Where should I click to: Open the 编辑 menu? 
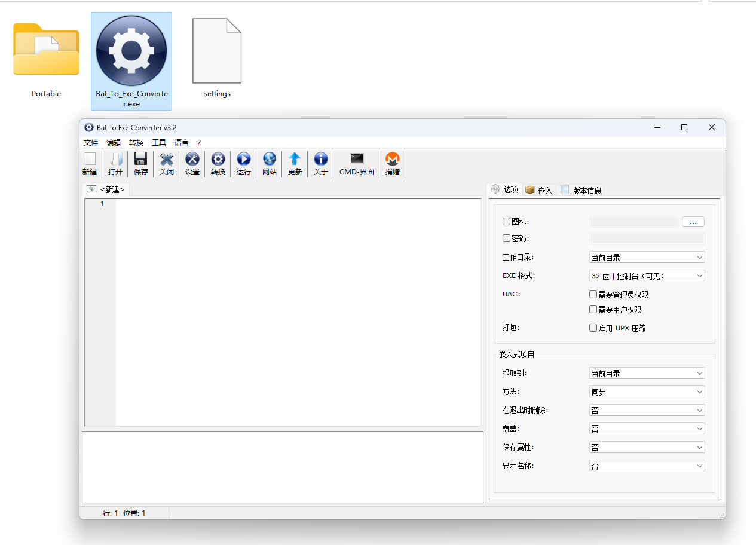point(114,142)
